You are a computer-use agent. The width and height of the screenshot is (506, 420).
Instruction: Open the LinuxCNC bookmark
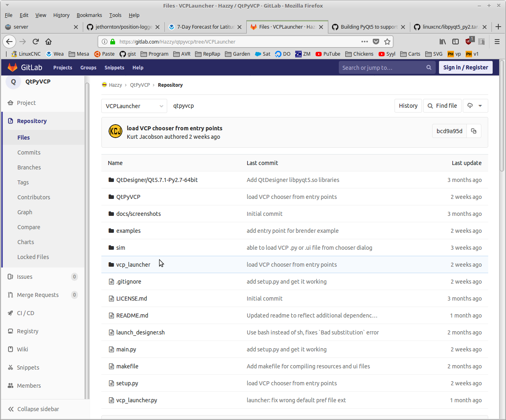[x=26, y=54]
